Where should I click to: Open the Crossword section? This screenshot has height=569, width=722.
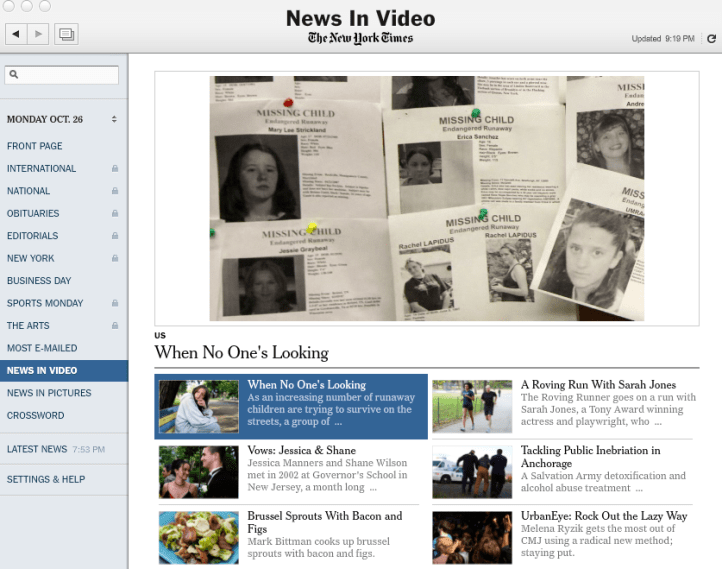[x=35, y=415]
